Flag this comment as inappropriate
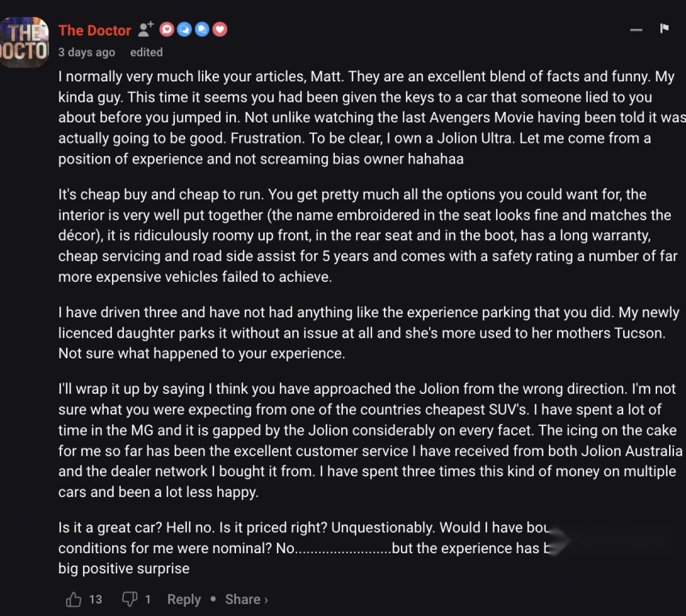This screenshot has width=686, height=616. click(x=664, y=28)
